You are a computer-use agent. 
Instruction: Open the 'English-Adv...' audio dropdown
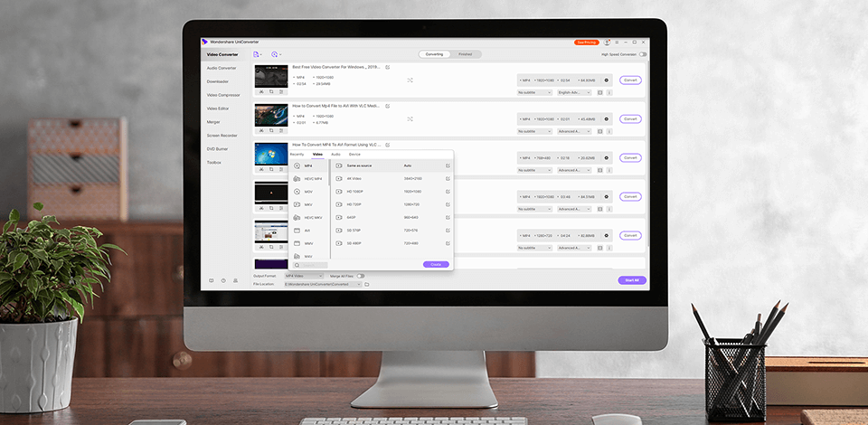click(574, 93)
